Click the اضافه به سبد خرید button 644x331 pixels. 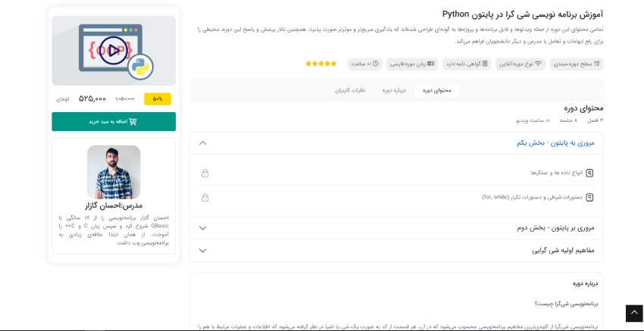click(114, 121)
